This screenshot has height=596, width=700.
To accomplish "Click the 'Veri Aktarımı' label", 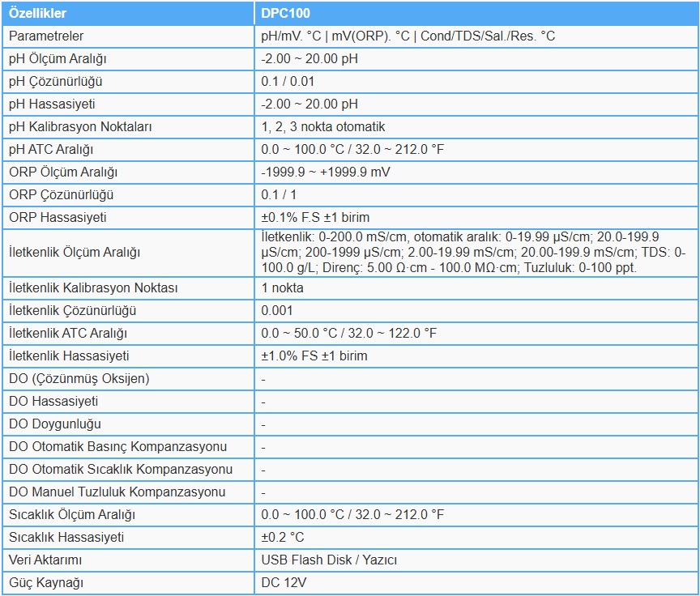I will pos(45,560).
